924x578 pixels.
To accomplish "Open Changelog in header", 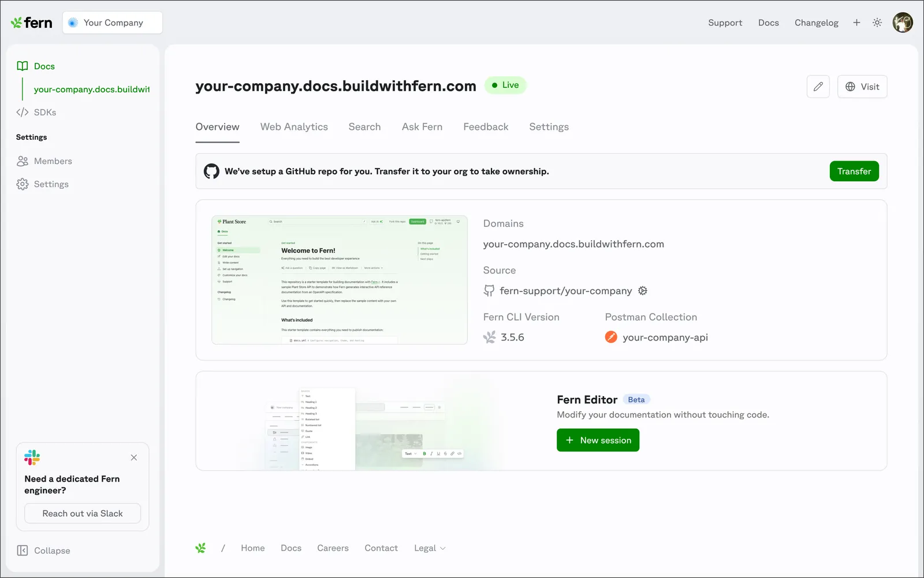I will 817,23.
